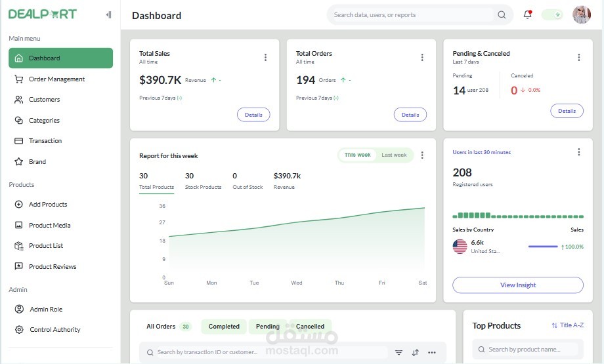Click the Canceled downward arrow indicator
This screenshot has height=364, width=604.
[523, 90]
